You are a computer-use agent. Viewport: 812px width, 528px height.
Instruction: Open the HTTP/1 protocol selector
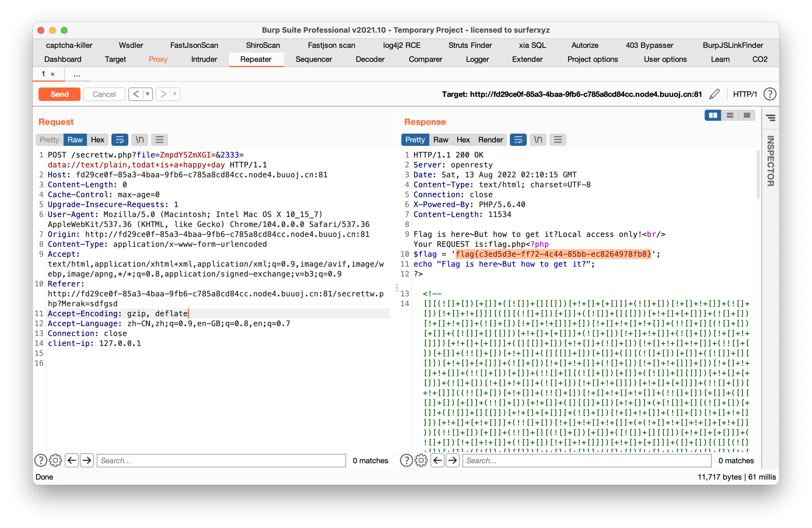[745, 94]
